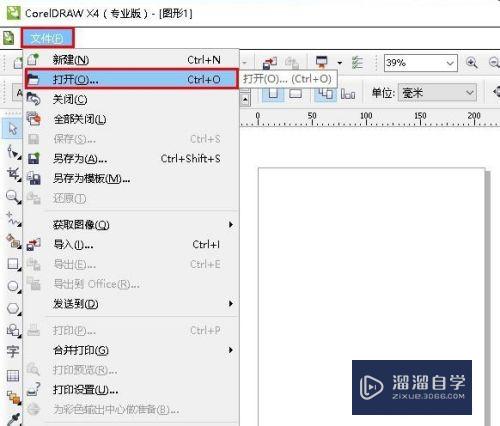The height and width of the screenshot is (426, 500).
Task: Click the template save icon beside 另存为模板(M)
Action: pyautogui.click(x=34, y=178)
